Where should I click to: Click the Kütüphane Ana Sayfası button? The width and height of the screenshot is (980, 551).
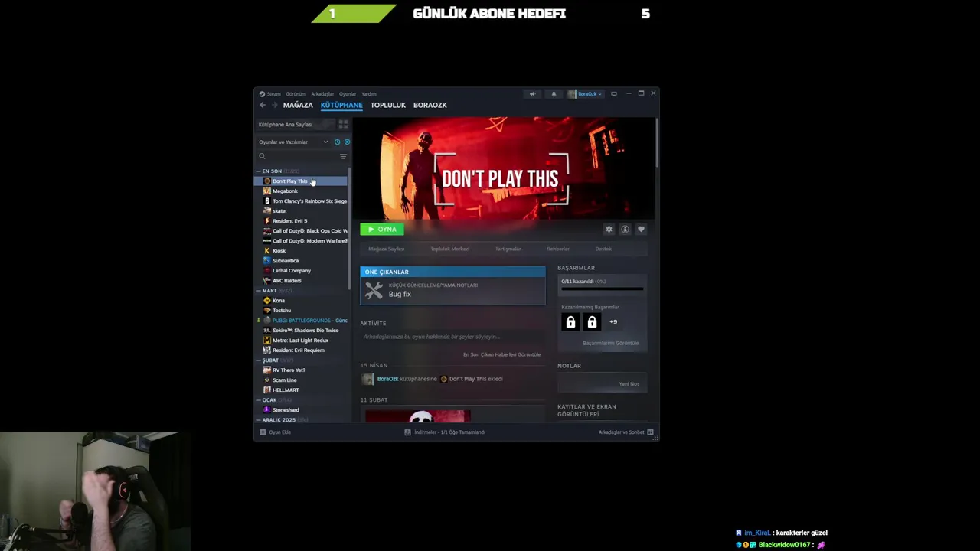295,124
